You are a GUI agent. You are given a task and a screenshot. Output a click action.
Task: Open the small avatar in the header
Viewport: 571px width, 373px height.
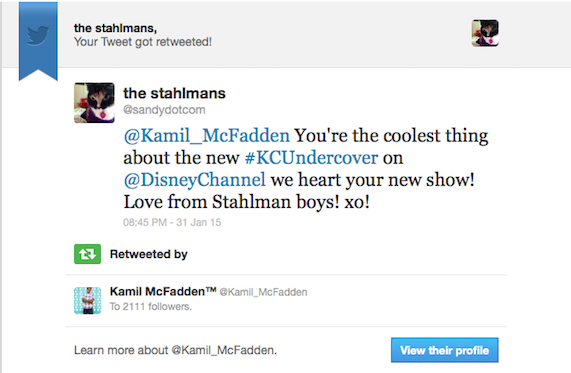pyautogui.click(x=485, y=33)
